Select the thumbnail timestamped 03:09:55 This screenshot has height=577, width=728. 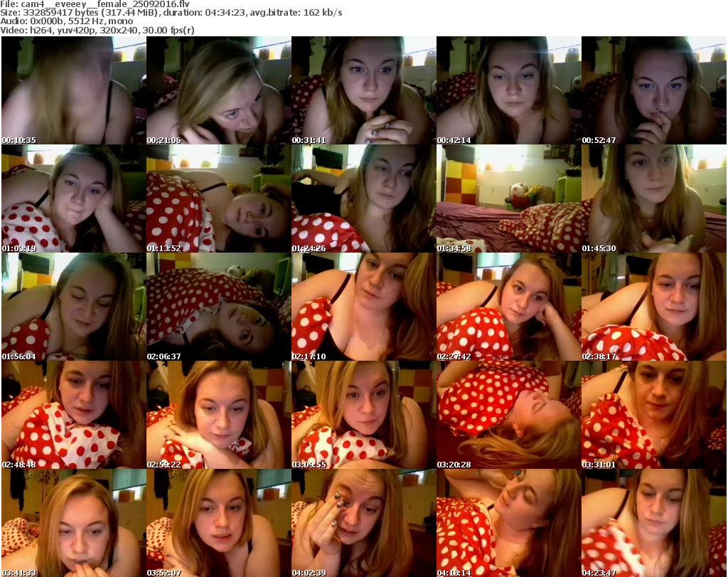[x=364, y=415]
